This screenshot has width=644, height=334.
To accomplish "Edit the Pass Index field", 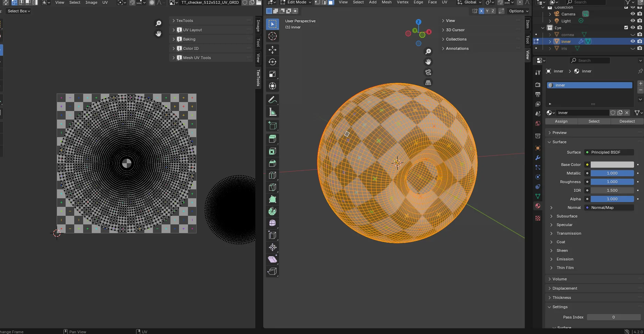I will [613, 317].
